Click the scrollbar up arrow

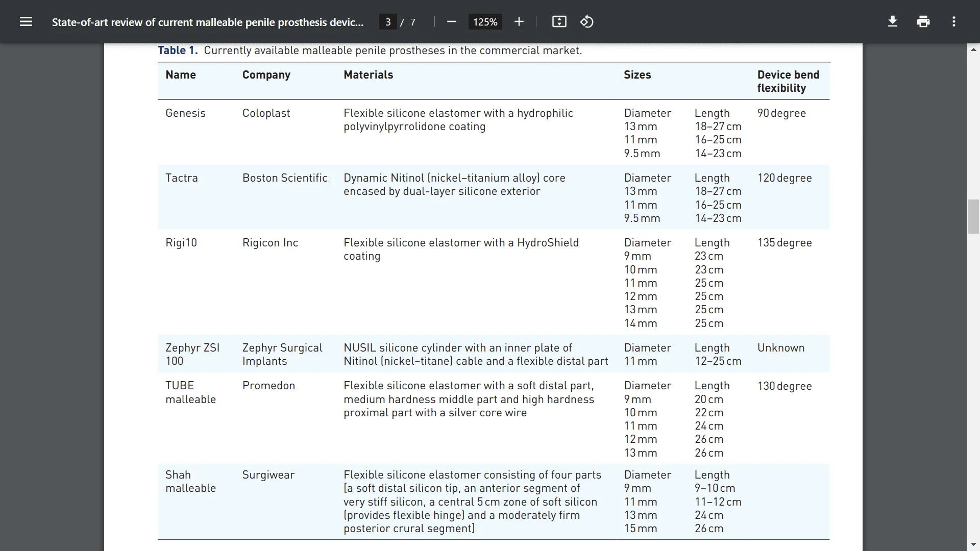974,49
